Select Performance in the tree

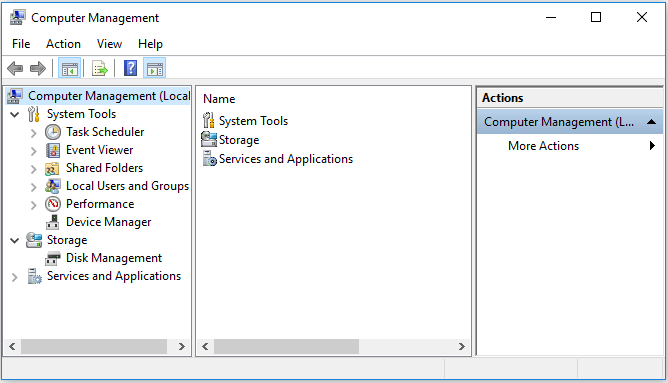[x=100, y=204]
